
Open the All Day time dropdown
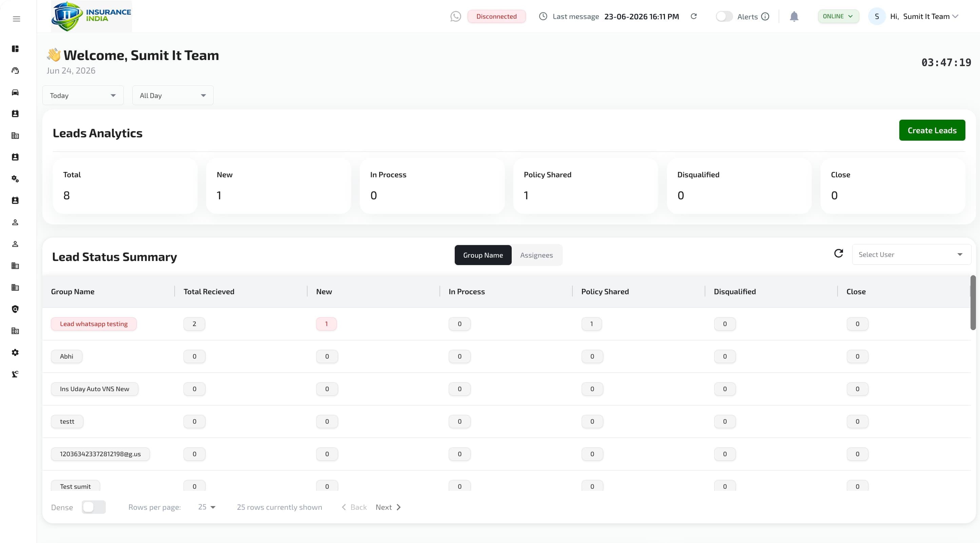tap(173, 96)
